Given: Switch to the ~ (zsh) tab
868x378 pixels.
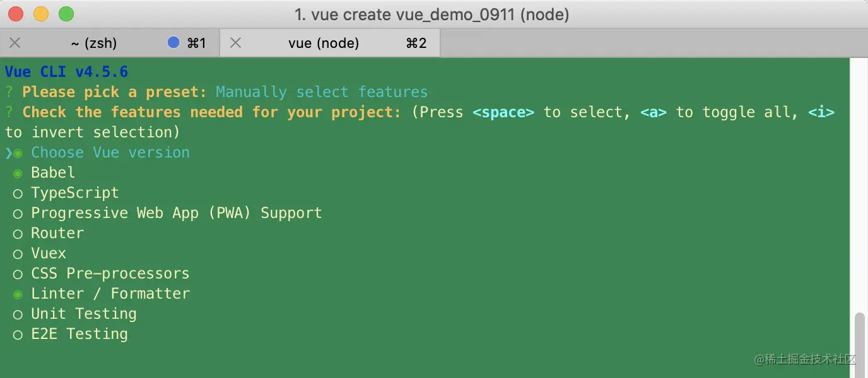Looking at the screenshot, I should click(x=93, y=43).
